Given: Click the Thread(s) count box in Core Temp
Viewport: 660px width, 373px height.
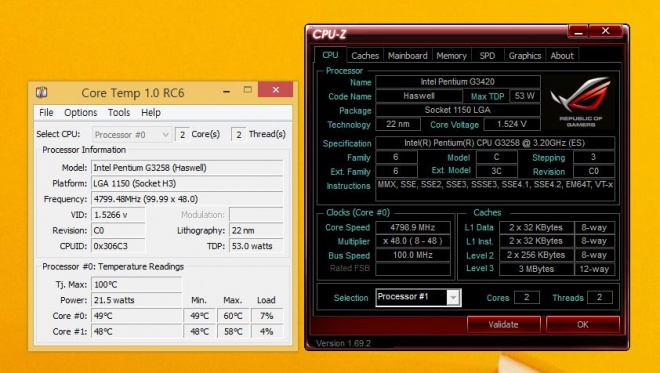Looking at the screenshot, I should (239, 135).
